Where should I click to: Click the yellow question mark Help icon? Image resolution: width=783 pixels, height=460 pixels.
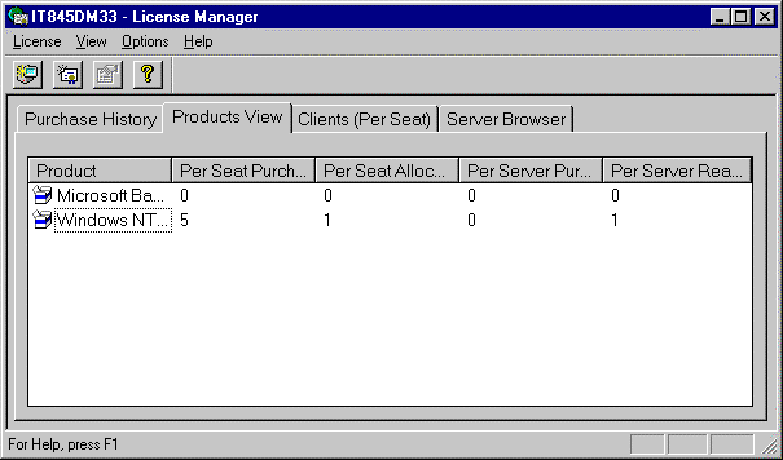tap(148, 75)
